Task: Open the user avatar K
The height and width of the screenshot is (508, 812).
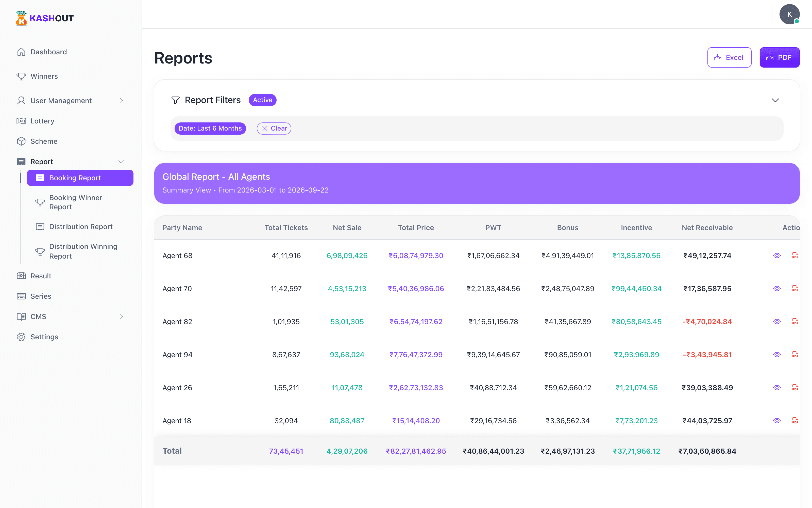Action: point(789,14)
